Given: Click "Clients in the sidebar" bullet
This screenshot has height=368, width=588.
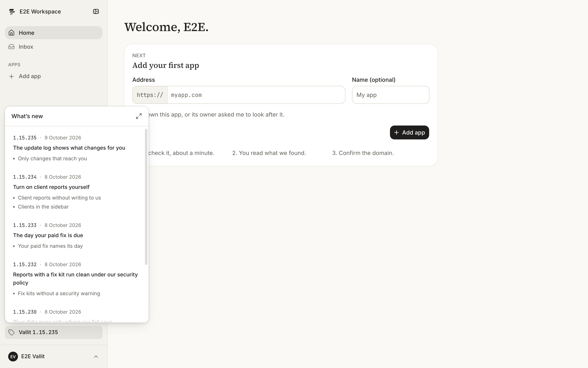Looking at the screenshot, I should 43,207.
